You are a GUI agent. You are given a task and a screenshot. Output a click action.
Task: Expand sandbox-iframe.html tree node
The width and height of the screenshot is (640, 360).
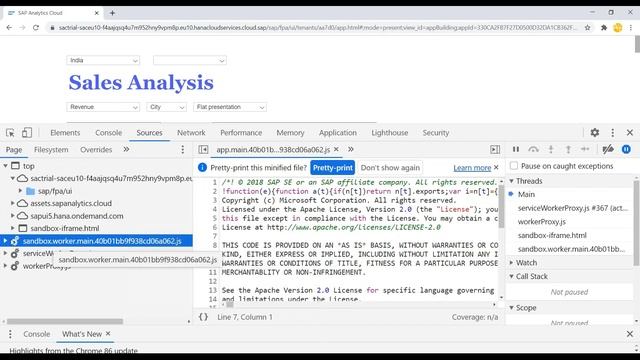13,228
